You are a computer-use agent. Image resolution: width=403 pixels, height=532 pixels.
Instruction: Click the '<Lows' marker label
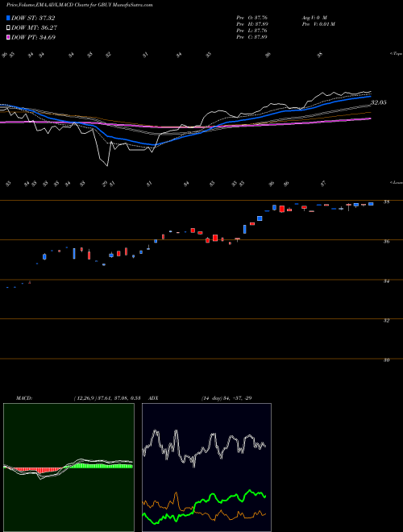(x=397, y=182)
